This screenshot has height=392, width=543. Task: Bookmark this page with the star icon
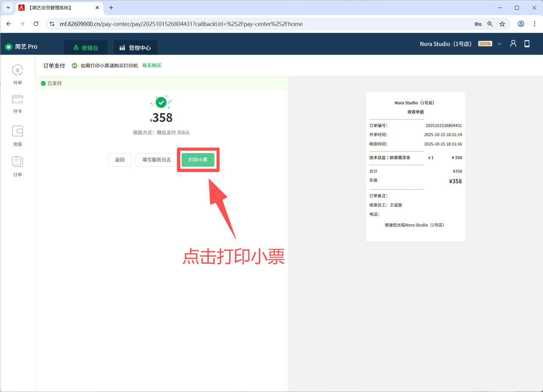pyautogui.click(x=502, y=24)
